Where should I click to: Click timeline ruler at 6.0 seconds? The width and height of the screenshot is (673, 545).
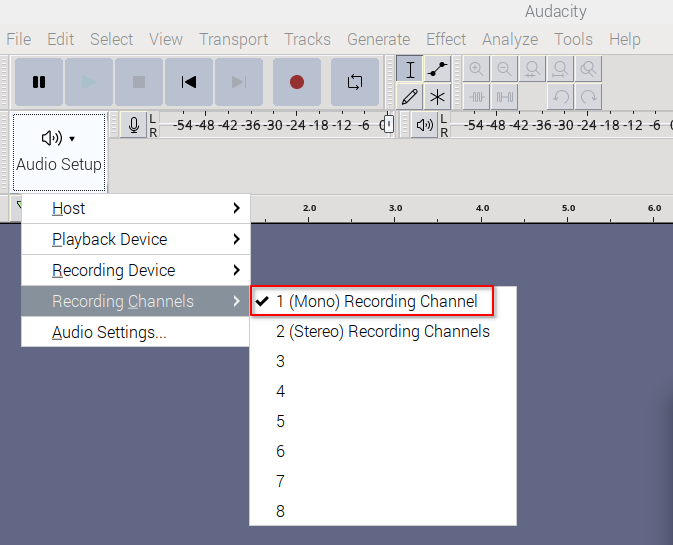(x=654, y=209)
